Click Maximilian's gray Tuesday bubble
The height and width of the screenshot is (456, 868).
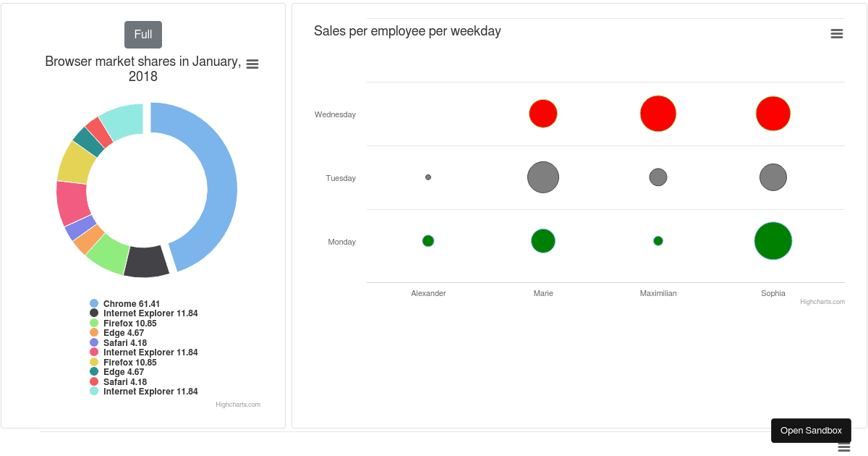pos(658,177)
